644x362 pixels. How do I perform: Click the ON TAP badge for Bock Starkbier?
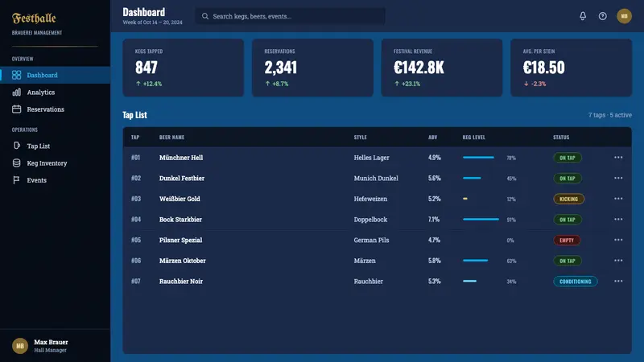click(568, 220)
